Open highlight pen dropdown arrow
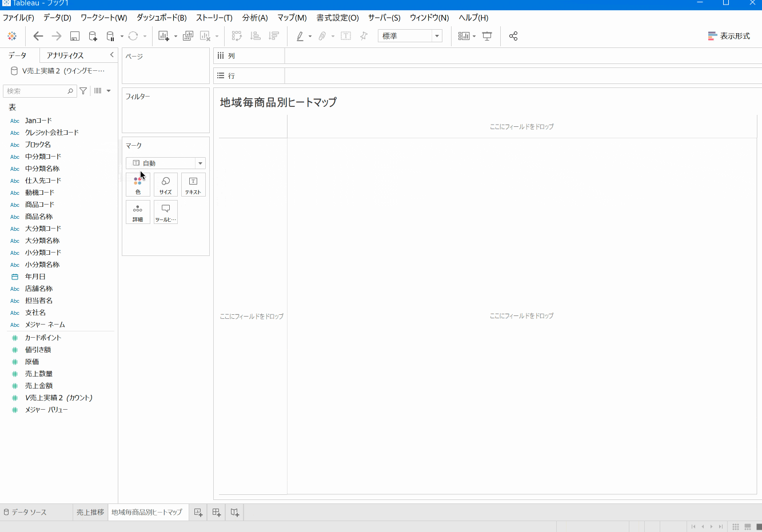762x532 pixels. (x=310, y=36)
